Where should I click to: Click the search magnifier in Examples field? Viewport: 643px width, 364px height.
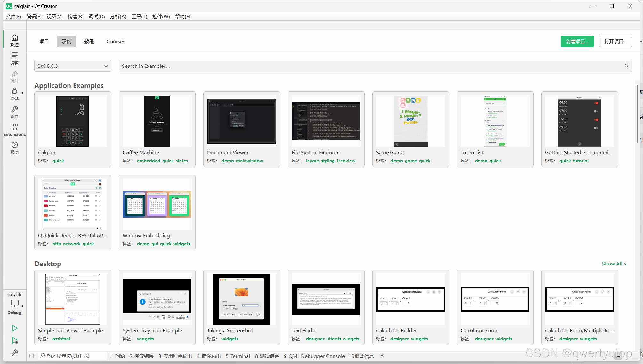pyautogui.click(x=627, y=66)
